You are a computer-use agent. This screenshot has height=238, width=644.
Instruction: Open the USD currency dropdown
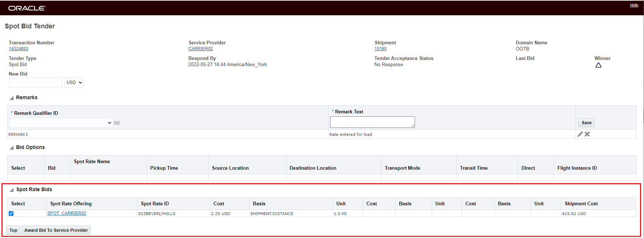click(74, 82)
